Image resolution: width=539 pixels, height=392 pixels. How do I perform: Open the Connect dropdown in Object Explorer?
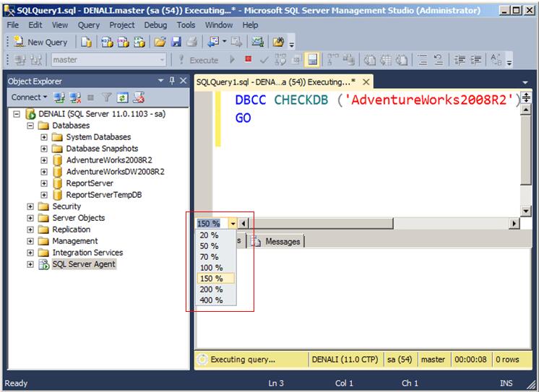(29, 97)
